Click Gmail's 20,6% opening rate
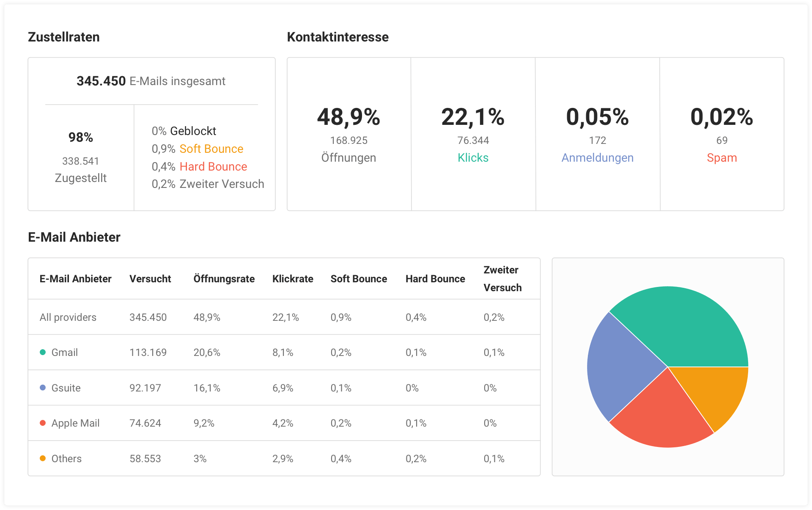Viewport: 812px width, 510px height. pyautogui.click(x=207, y=353)
